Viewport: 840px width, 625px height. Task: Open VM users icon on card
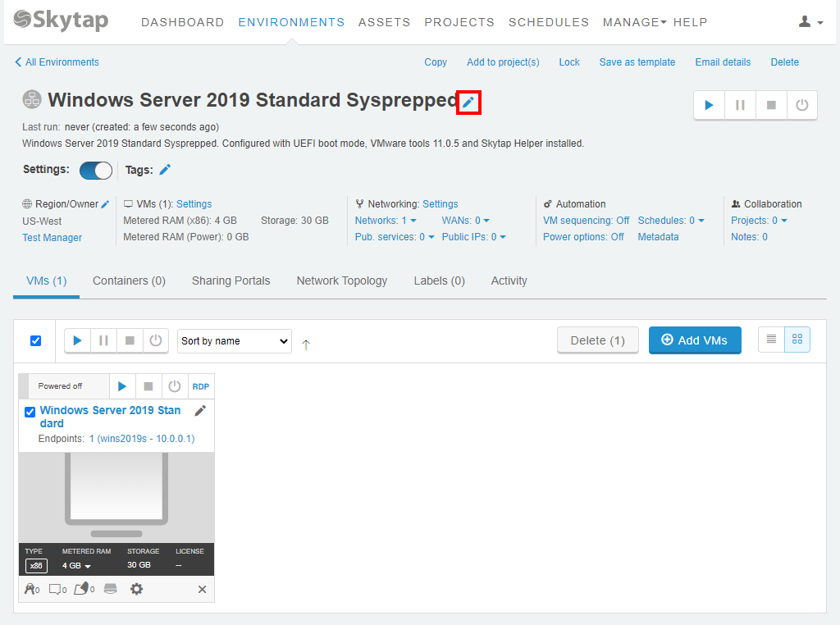coord(32,589)
